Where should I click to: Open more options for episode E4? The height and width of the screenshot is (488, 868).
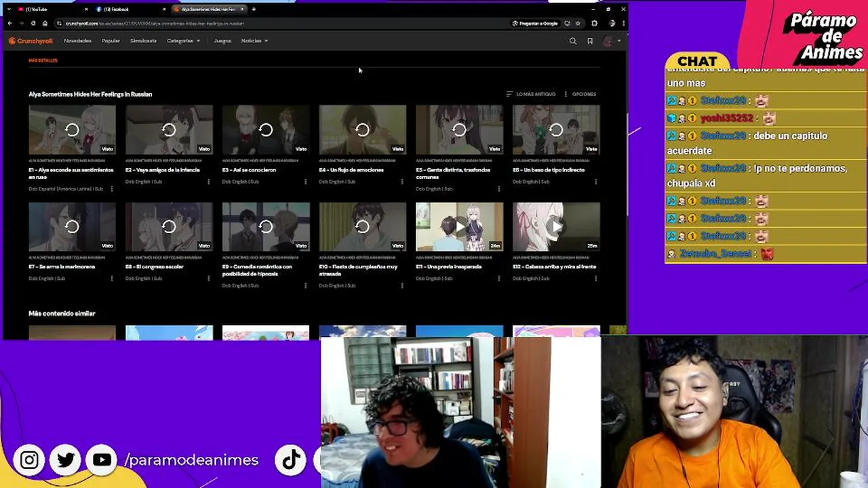click(x=402, y=182)
